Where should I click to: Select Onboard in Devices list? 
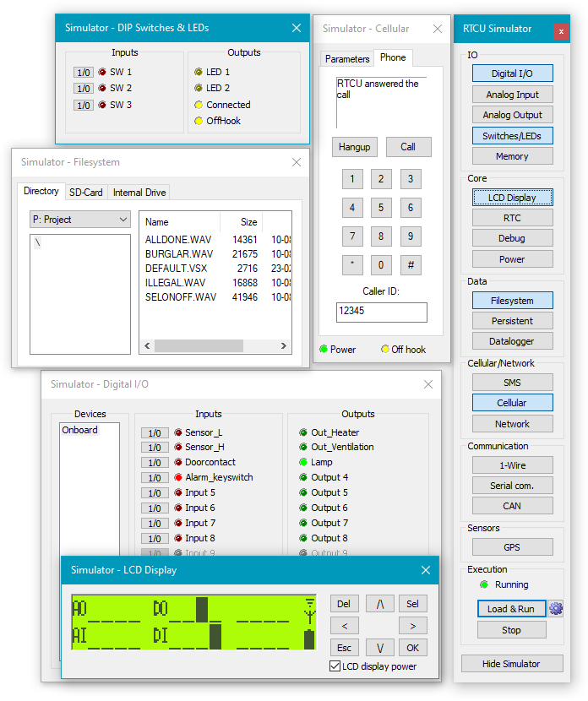pos(79,430)
